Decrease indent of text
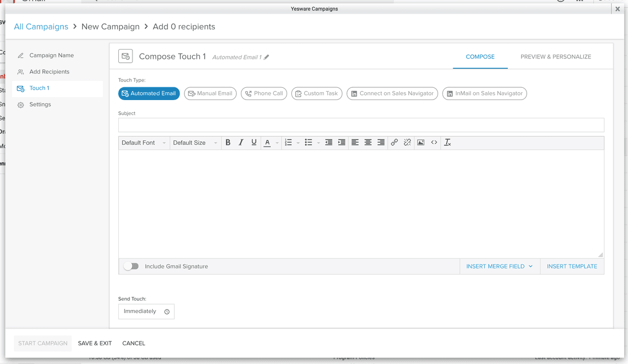 tap(329, 143)
